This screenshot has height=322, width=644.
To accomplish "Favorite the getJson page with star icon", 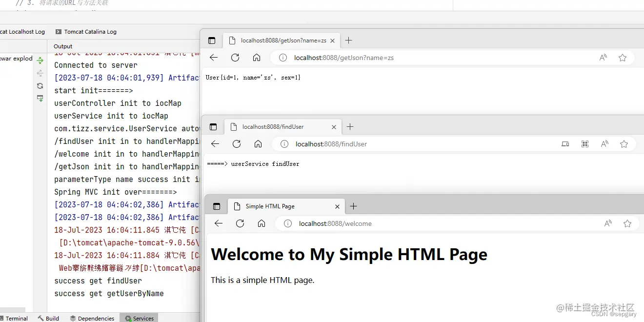I will 623,58.
